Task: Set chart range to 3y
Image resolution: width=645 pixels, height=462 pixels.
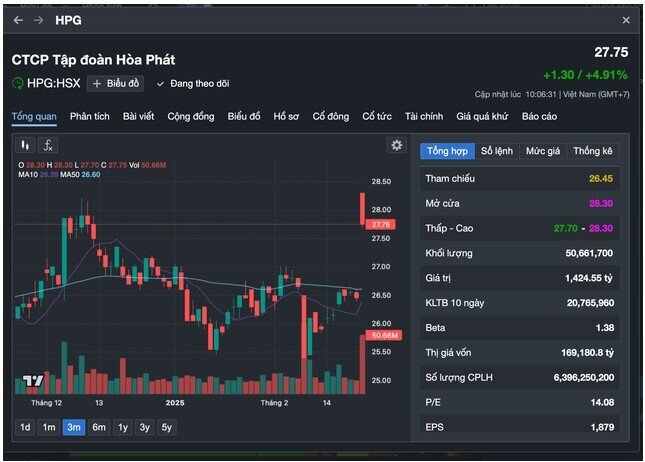Action: [x=144, y=427]
